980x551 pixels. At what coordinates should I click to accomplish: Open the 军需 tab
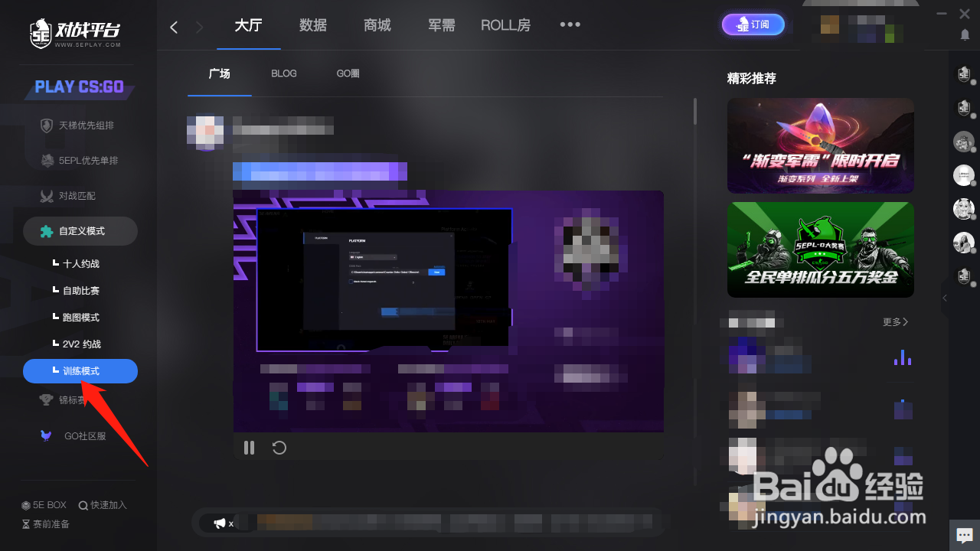pos(442,25)
